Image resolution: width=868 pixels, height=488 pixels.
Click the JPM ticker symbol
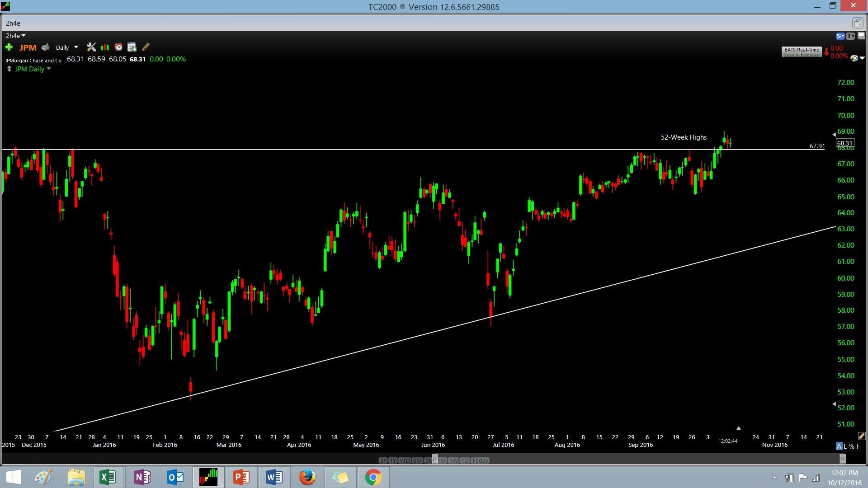tap(28, 47)
